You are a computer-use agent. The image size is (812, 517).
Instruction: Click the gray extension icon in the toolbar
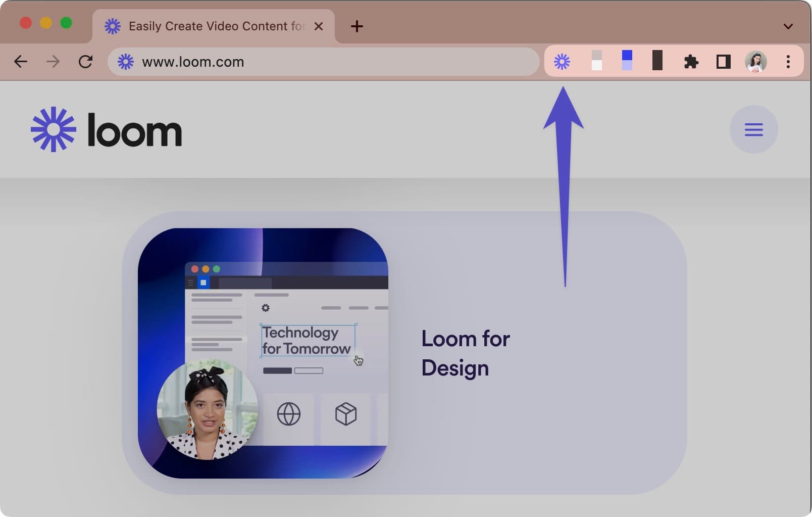point(596,61)
